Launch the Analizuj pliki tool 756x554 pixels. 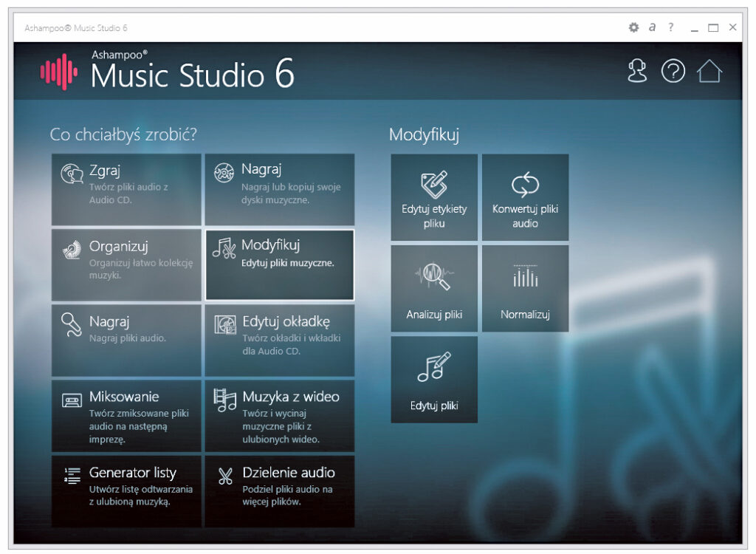pos(433,288)
